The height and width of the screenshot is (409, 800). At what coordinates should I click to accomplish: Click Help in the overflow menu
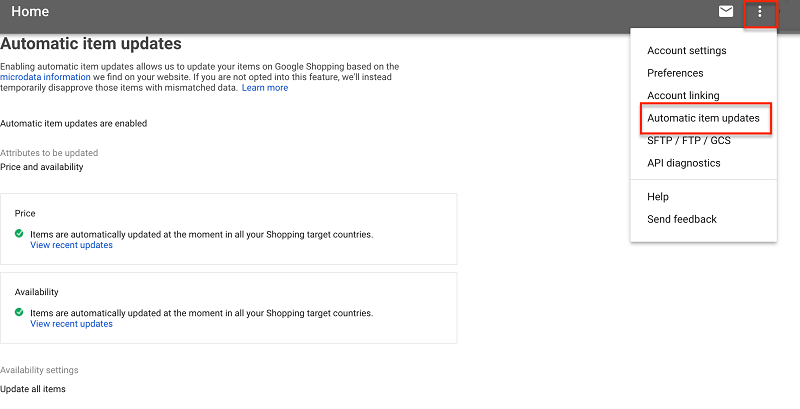point(658,197)
